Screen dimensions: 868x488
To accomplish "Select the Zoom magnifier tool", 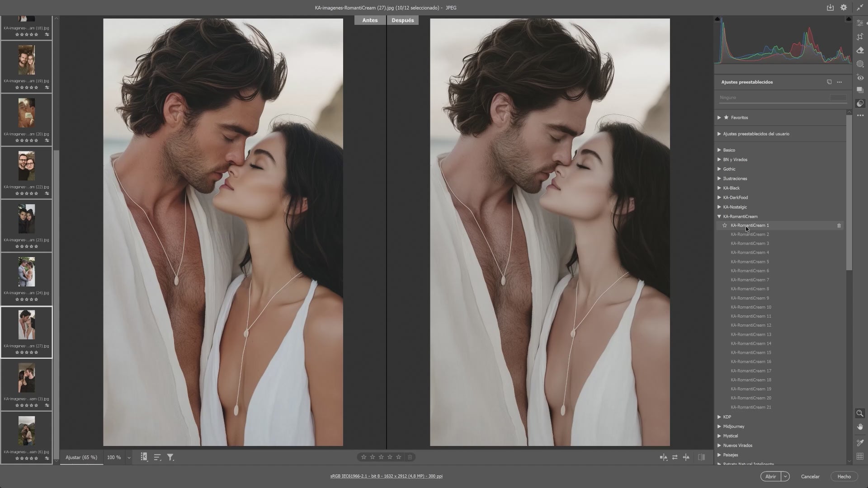I will [860, 413].
